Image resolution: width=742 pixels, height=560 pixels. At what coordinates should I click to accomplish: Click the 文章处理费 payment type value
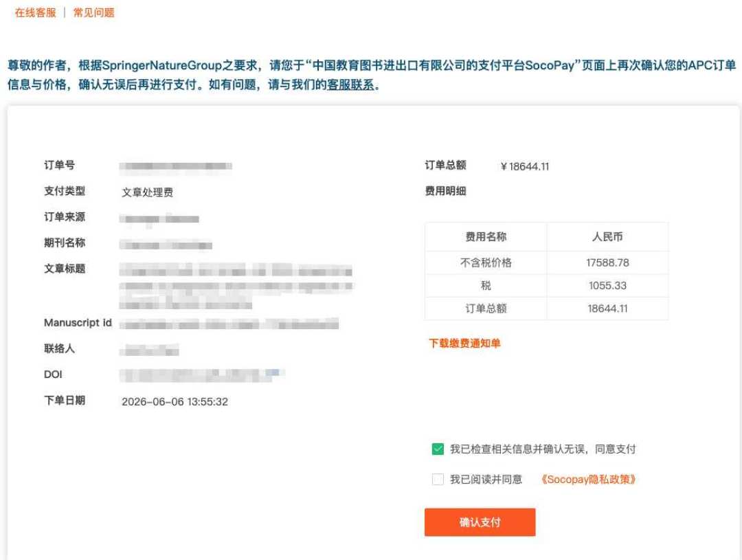(x=147, y=192)
